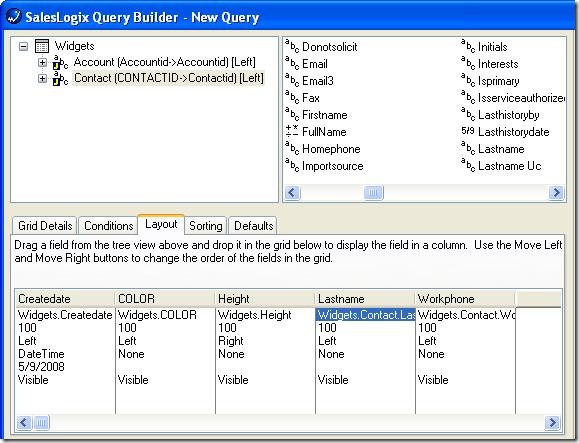Click the Lastname column header
579x443 pixels.
pos(365,299)
